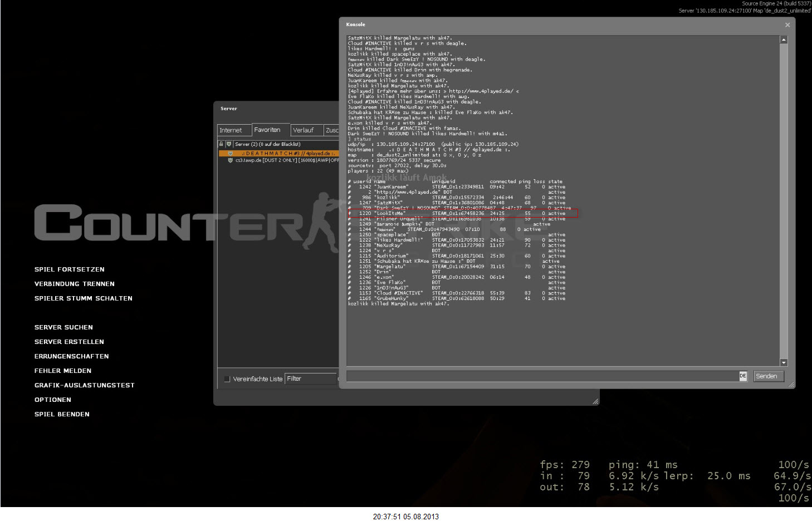Screen dimensions: 812x526
Task: Open SPIELER STUMM SCHALTEN
Action: (84, 298)
